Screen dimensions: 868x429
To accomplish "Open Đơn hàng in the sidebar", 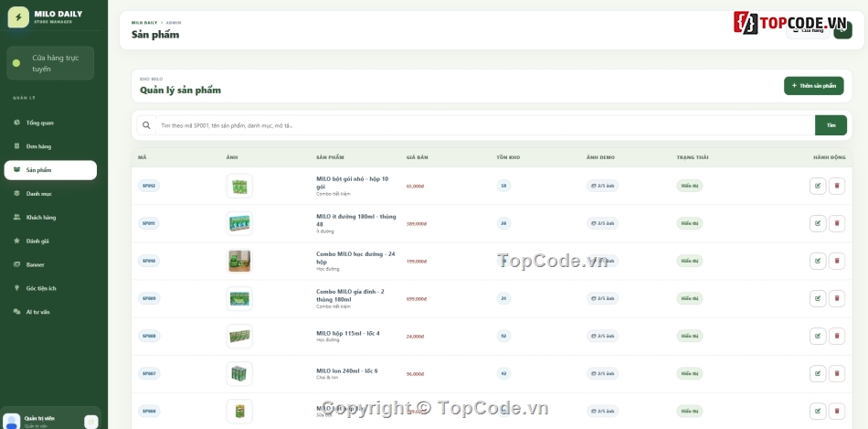I will point(50,146).
